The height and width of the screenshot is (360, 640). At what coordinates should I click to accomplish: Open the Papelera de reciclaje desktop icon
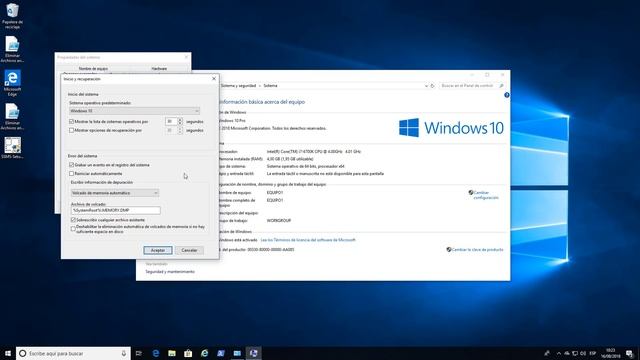tap(12, 16)
